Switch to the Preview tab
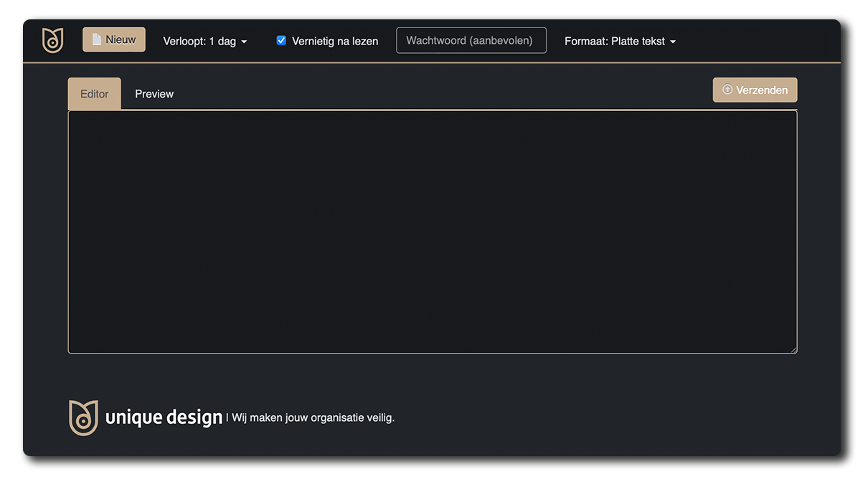Screen dimensions: 868x492 coord(154,94)
